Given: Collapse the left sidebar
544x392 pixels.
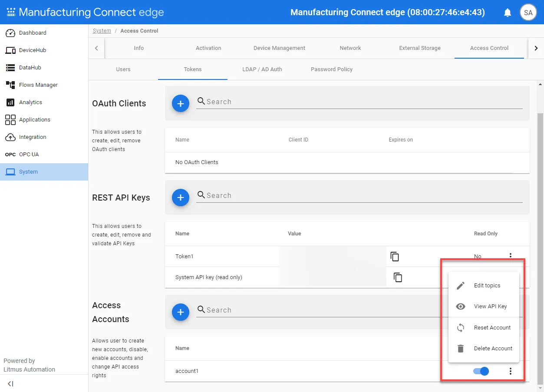Looking at the screenshot, I should click(10, 384).
